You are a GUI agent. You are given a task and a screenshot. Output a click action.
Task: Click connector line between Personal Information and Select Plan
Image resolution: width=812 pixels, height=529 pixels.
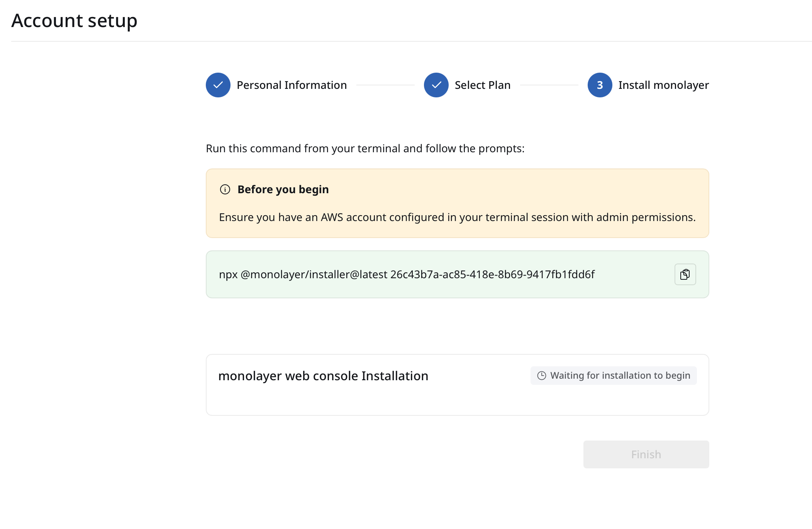pos(385,85)
